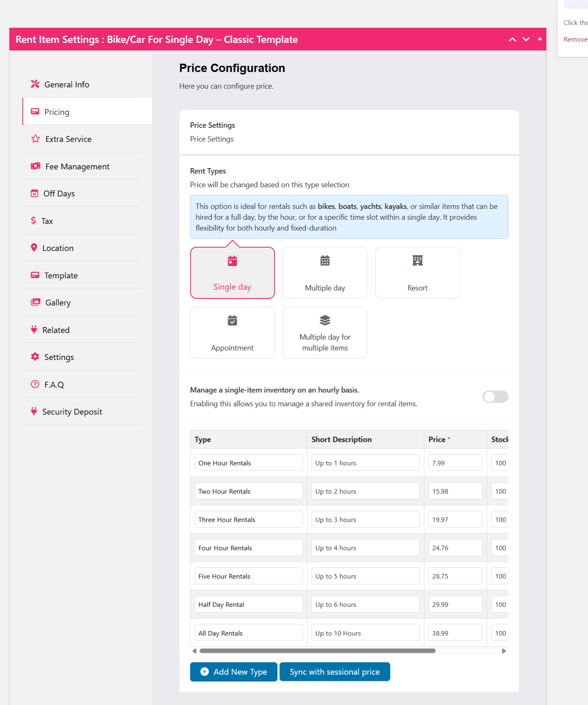Click the One Hour Rentals price field
The height and width of the screenshot is (705, 588).
pos(455,463)
